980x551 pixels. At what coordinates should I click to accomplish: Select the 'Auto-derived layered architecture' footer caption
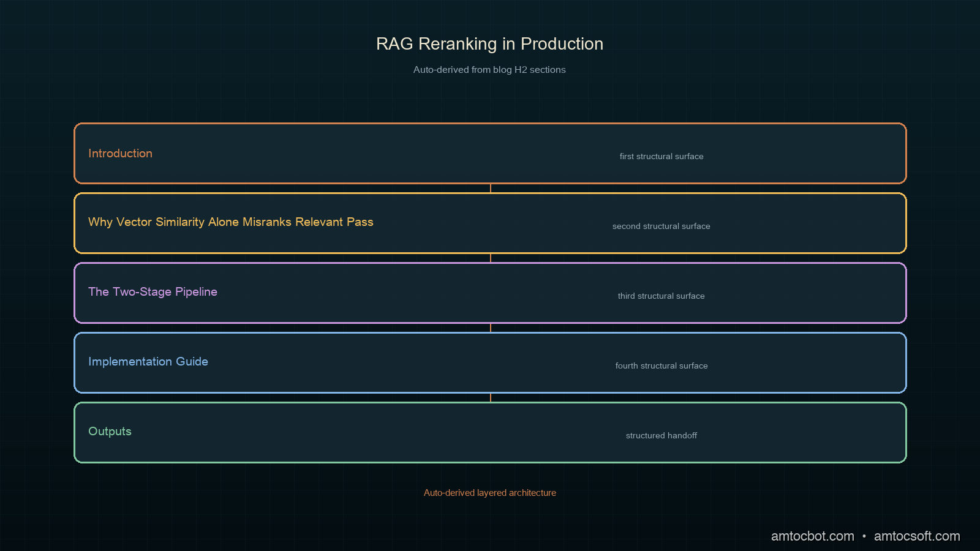point(490,493)
